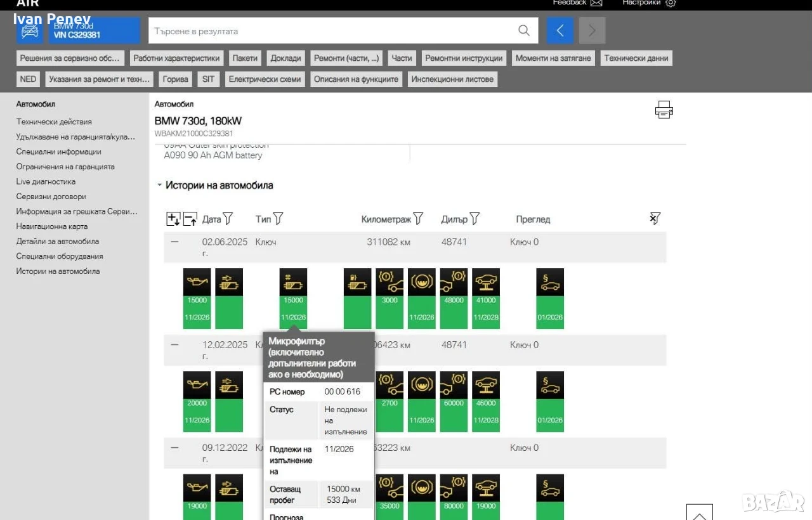Open fuel filter icon in 02.06.2025 row

coord(357,298)
